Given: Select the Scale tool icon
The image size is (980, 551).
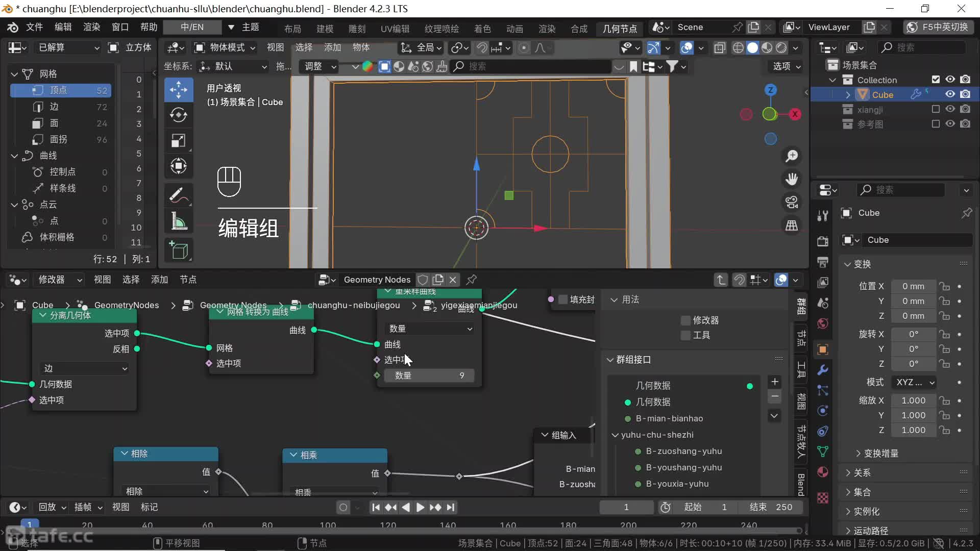Looking at the screenshot, I should [178, 140].
